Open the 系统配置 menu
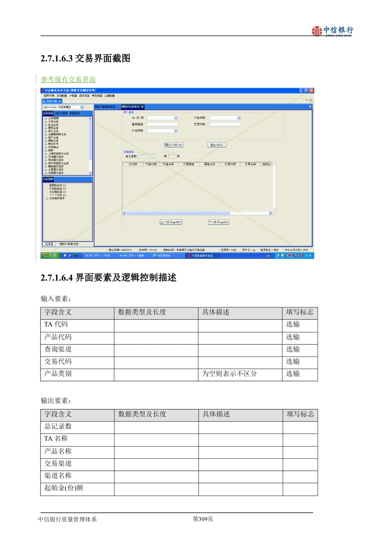 click(x=62, y=96)
